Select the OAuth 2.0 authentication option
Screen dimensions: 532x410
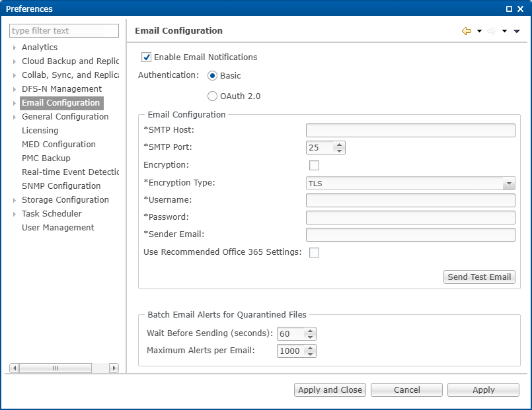click(x=212, y=96)
